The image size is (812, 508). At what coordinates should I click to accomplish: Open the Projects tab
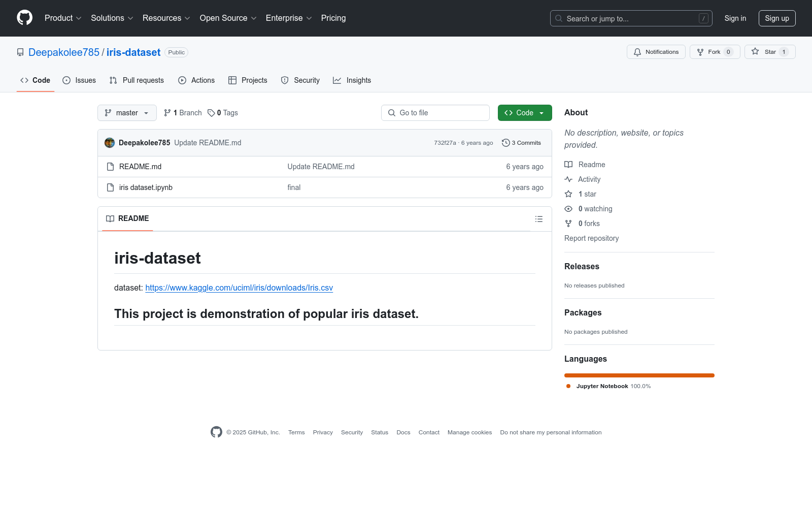tap(248, 80)
